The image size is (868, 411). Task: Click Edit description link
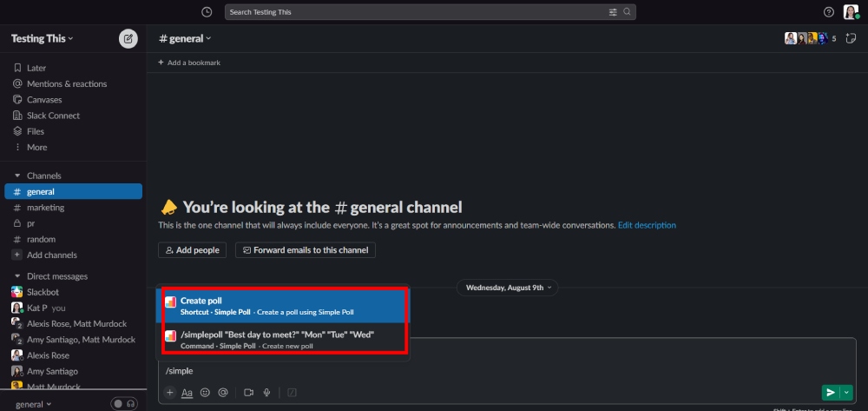(647, 225)
